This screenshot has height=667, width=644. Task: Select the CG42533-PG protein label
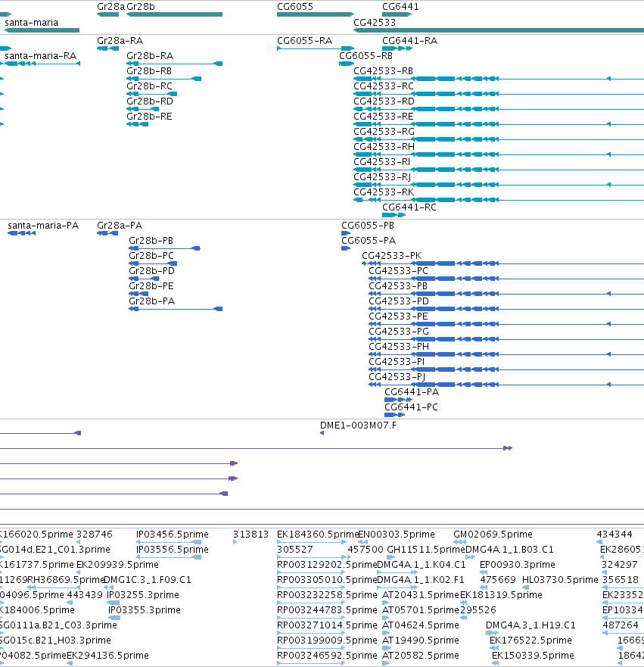tap(399, 332)
